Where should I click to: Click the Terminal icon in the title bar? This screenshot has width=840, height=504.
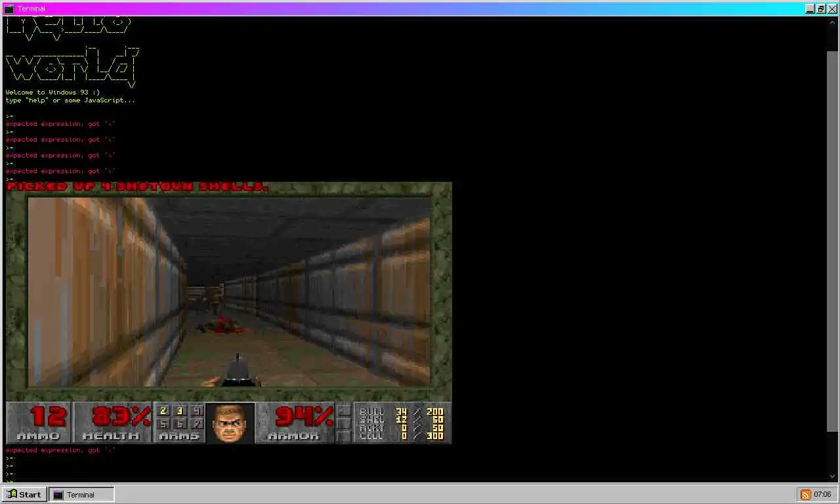point(9,9)
